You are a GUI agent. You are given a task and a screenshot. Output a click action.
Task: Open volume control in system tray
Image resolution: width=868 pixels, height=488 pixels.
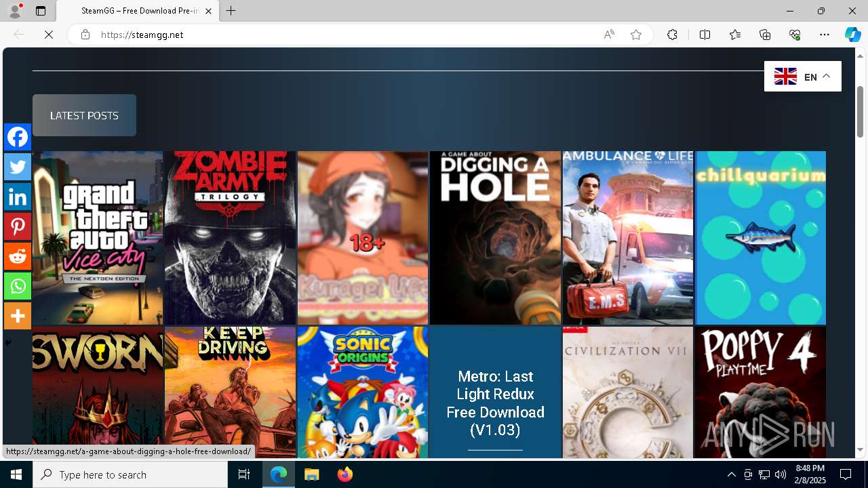tap(780, 474)
